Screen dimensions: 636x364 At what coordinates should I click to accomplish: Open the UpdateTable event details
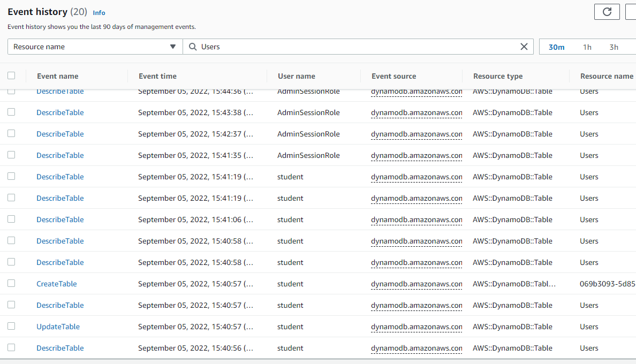[58, 326]
